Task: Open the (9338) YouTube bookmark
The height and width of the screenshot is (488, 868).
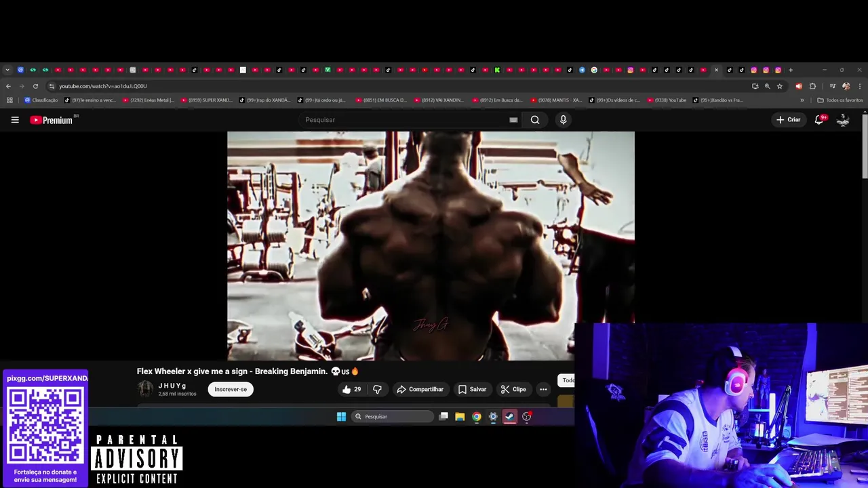Action: (x=667, y=100)
